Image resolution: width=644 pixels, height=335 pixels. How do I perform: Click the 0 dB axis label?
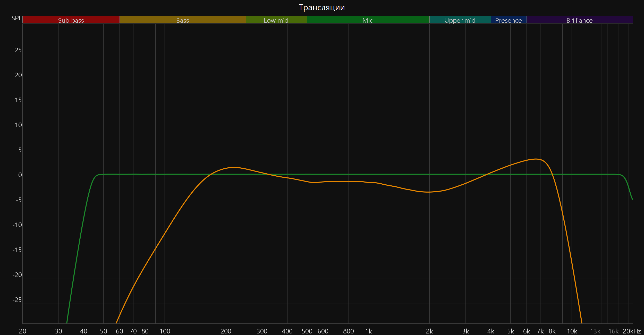20,175
